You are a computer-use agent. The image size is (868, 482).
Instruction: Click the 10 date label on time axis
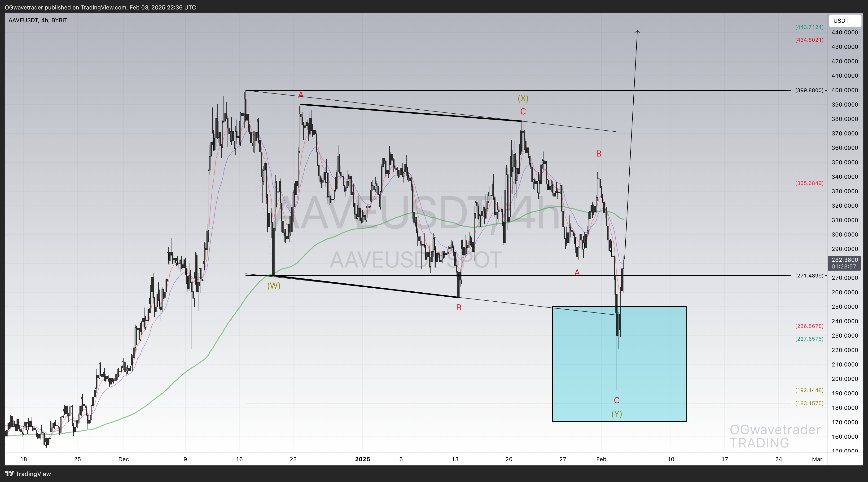671,459
